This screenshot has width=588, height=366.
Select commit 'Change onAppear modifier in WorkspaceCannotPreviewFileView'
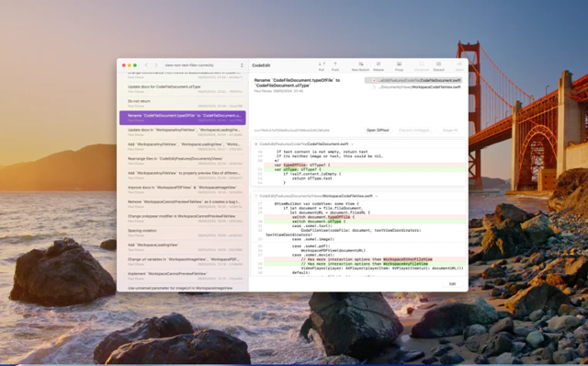183,219
